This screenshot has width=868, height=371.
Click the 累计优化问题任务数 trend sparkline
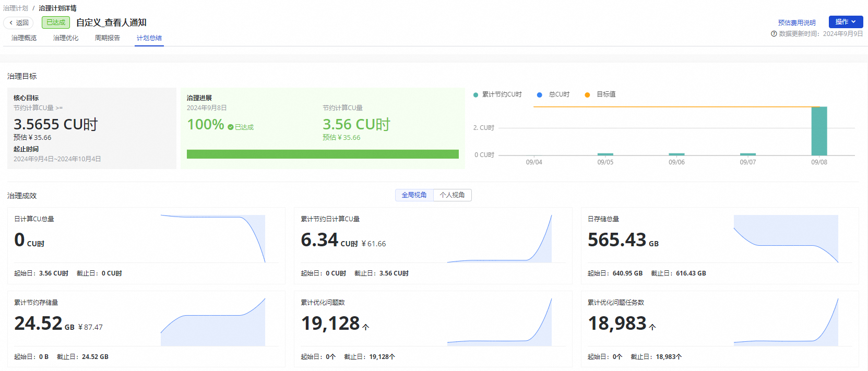786,322
